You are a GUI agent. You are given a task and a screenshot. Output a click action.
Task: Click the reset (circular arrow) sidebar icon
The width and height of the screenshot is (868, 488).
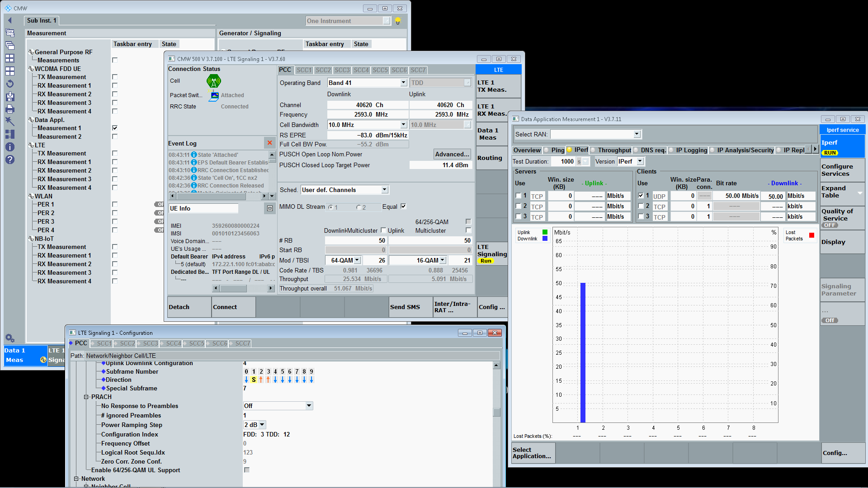tap(10, 84)
